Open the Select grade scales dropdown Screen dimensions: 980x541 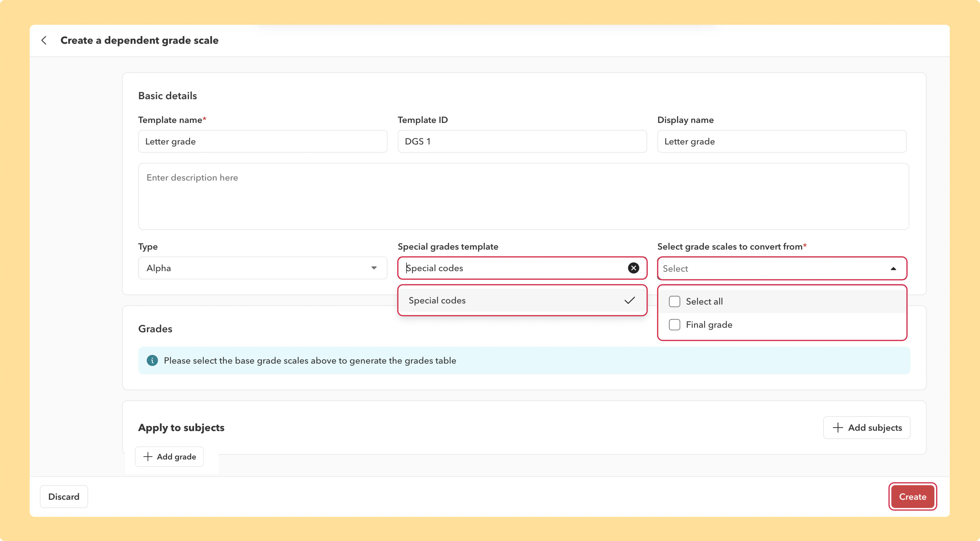click(782, 268)
